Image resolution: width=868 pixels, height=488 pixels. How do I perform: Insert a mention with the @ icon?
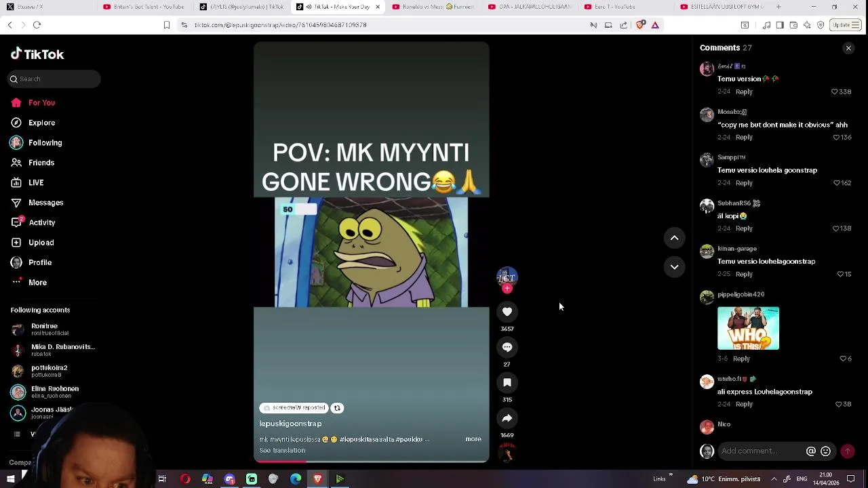[811, 451]
